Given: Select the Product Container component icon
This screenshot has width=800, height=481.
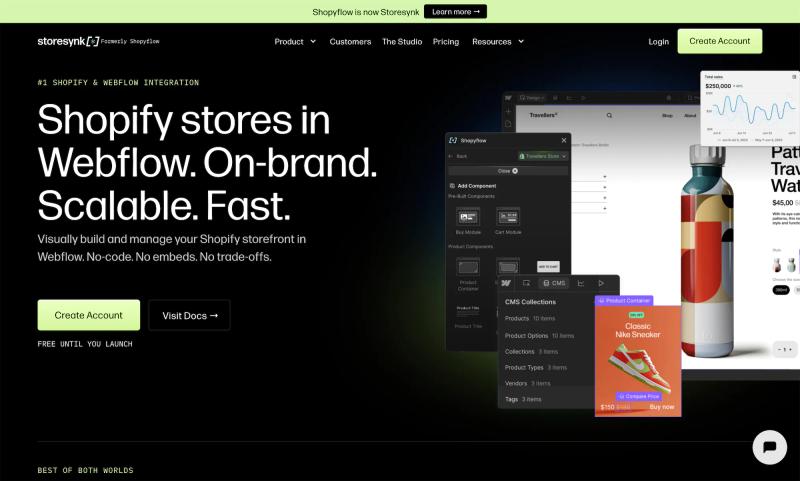Looking at the screenshot, I should 468,267.
